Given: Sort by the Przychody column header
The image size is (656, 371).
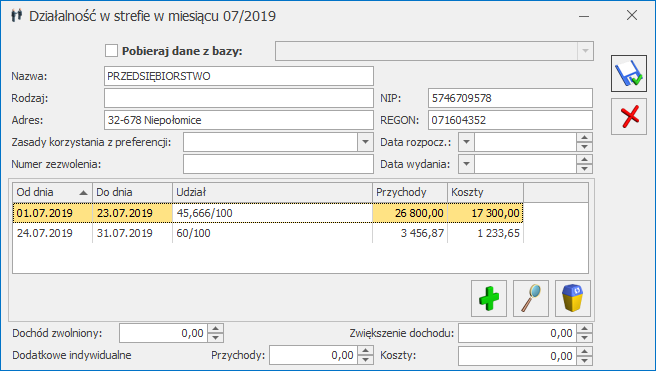Looking at the screenshot, I should 410,192.
